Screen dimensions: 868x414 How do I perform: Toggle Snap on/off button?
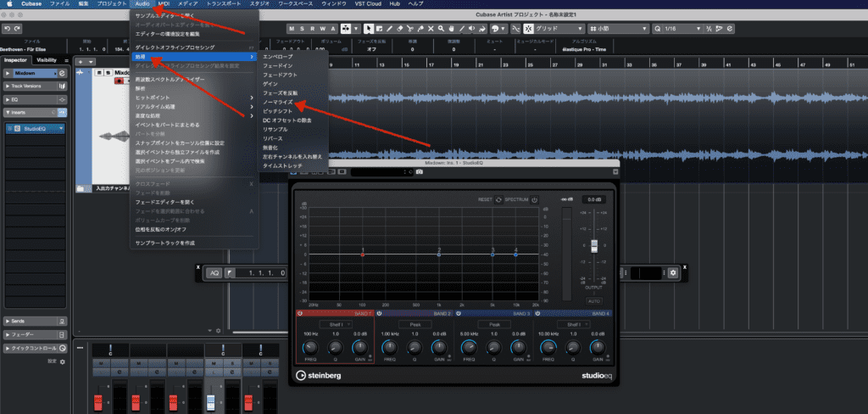529,28
